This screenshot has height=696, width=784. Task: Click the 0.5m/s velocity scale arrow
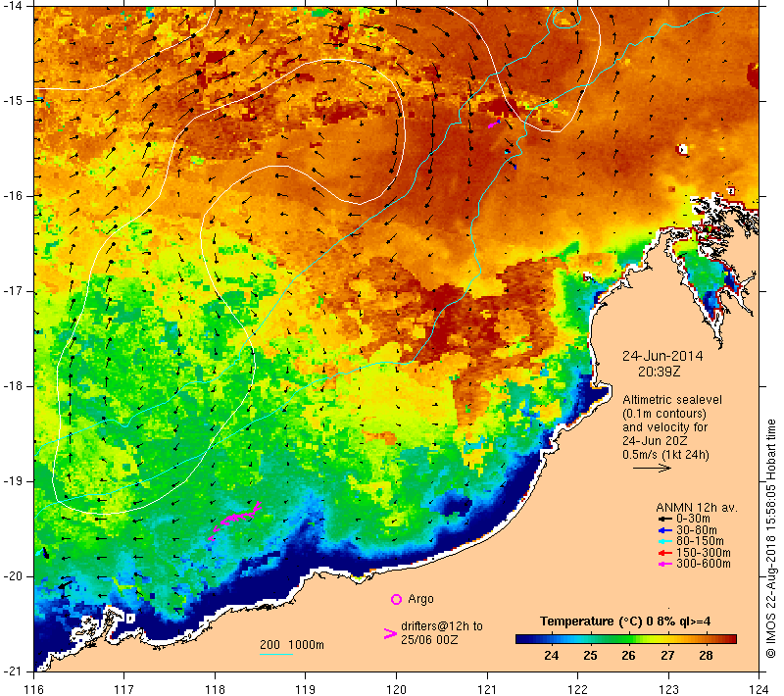(652, 468)
